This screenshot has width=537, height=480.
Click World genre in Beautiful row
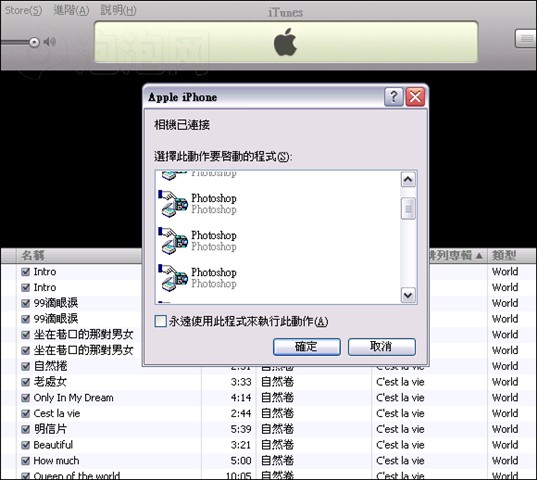click(505, 445)
